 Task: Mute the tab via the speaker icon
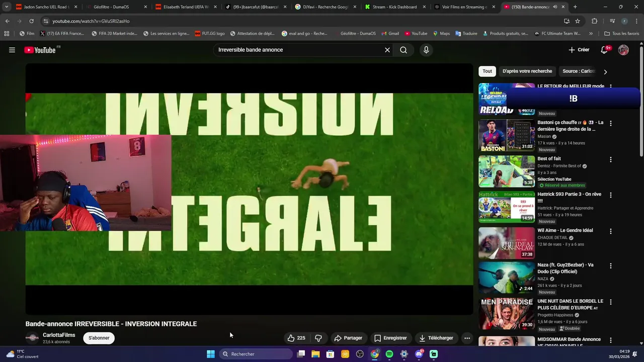click(x=555, y=7)
